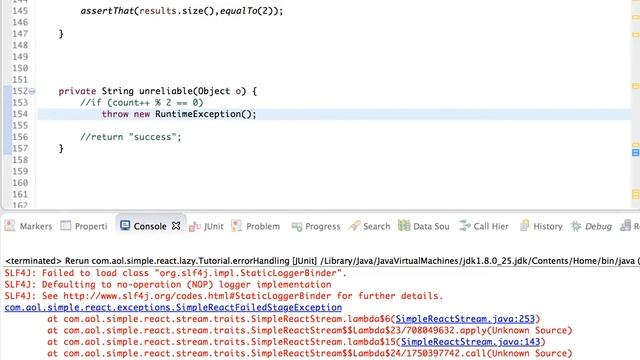The height and width of the screenshot is (360, 640).
Task: Click the stack trace line with Lambda$23/708049632
Action: click(310, 330)
